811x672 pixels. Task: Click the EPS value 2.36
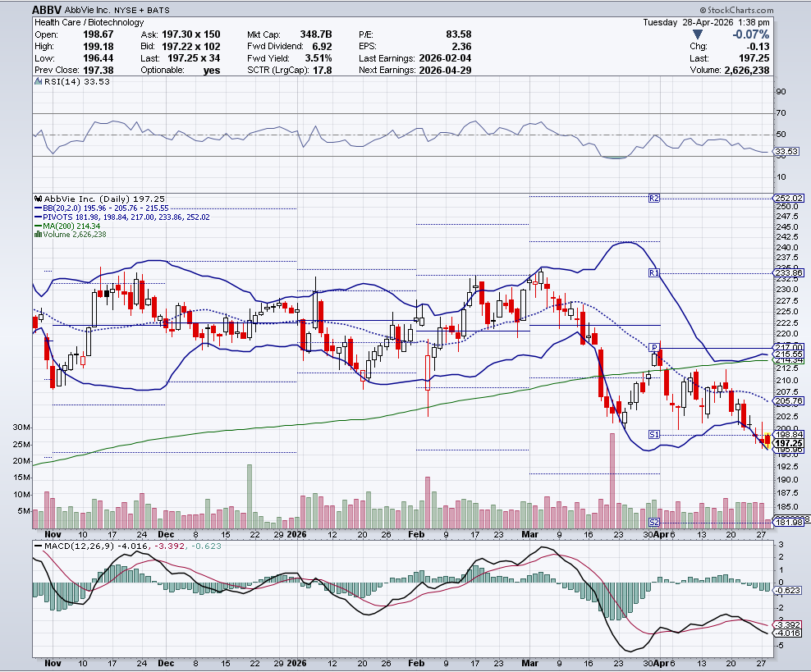click(x=461, y=46)
